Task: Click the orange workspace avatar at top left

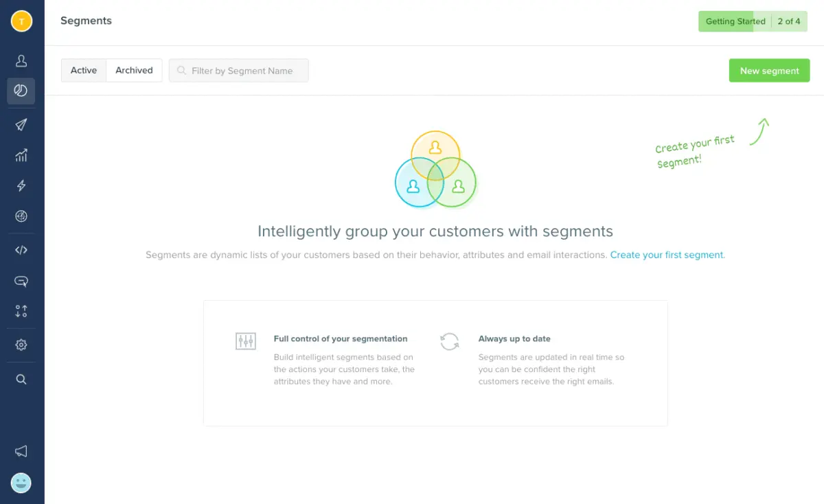Action: 22,21
